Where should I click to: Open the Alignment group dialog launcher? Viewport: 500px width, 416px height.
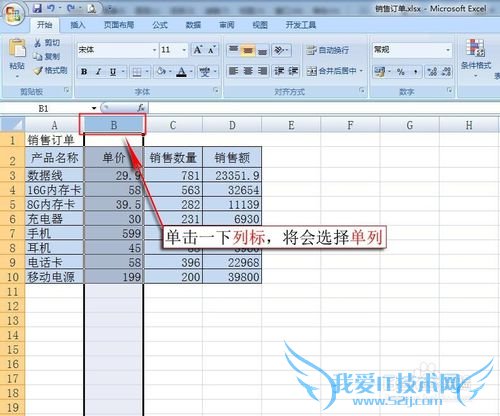pyautogui.click(x=361, y=90)
